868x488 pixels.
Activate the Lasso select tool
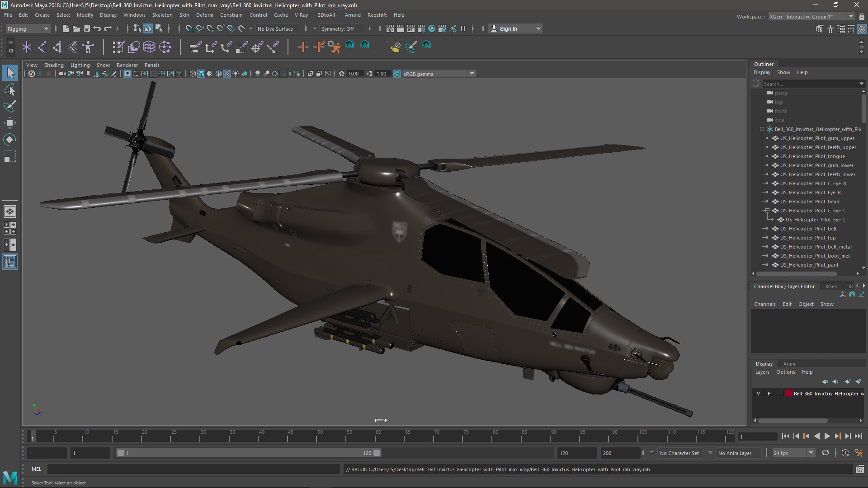click(x=10, y=90)
